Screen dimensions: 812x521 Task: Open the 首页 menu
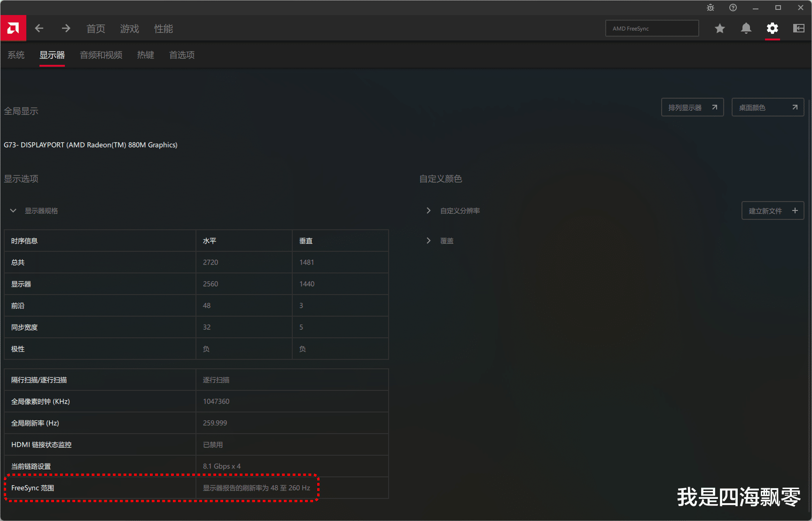click(96, 29)
